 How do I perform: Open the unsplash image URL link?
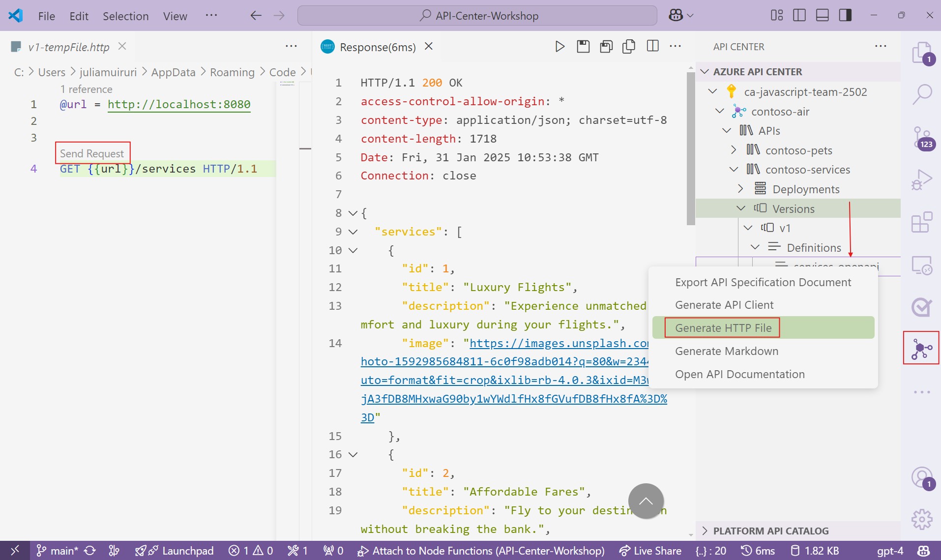pyautogui.click(x=514, y=380)
